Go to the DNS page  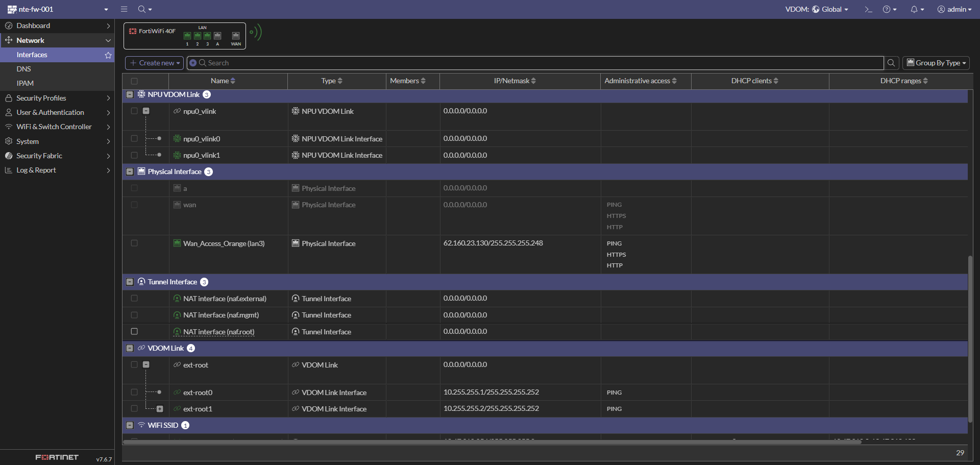coord(57,69)
